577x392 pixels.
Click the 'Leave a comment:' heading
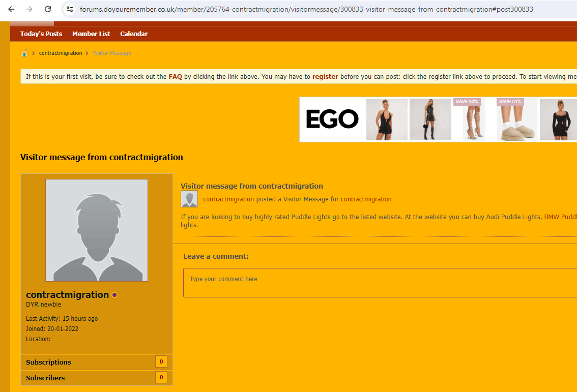(x=216, y=256)
